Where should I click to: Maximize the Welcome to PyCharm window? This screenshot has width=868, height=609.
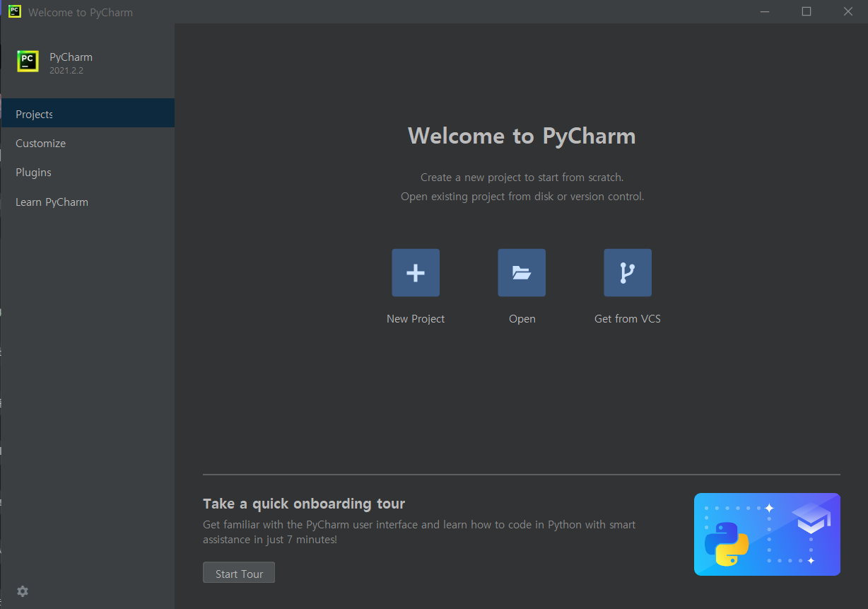tap(807, 11)
